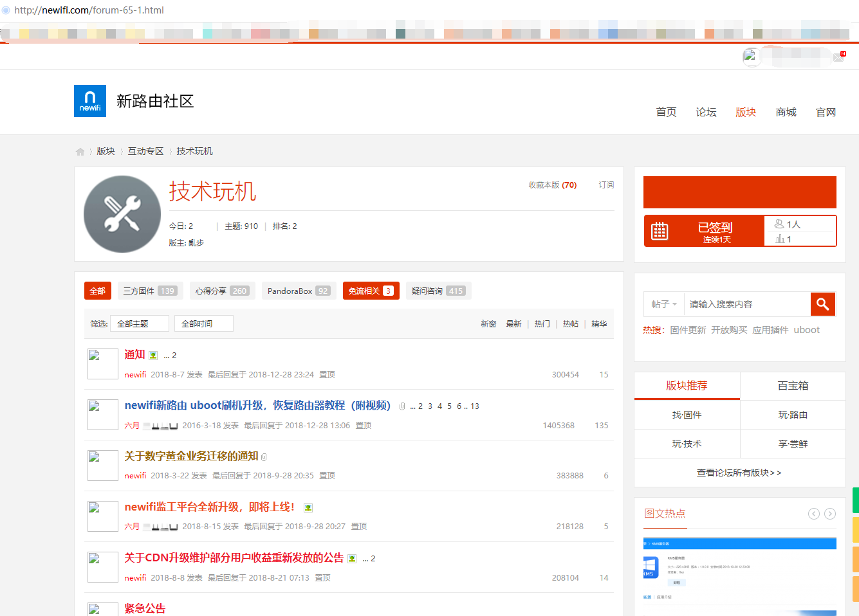
Task: Open the 通知 thread
Action: pos(134,354)
